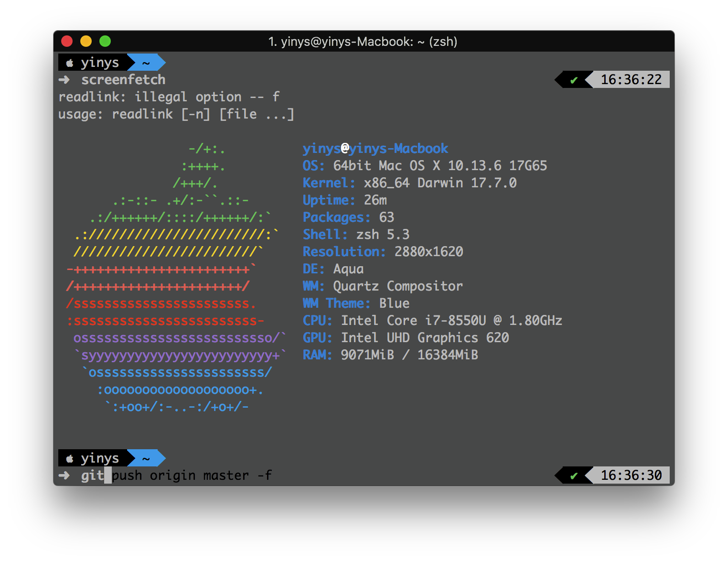This screenshot has height=562, width=728.
Task: Click the 'git' command word
Action: [92, 476]
